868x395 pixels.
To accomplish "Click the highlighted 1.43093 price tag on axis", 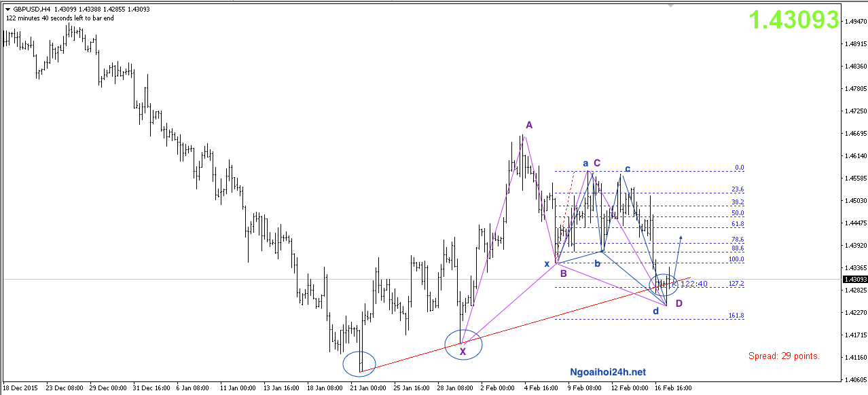I will coord(853,279).
